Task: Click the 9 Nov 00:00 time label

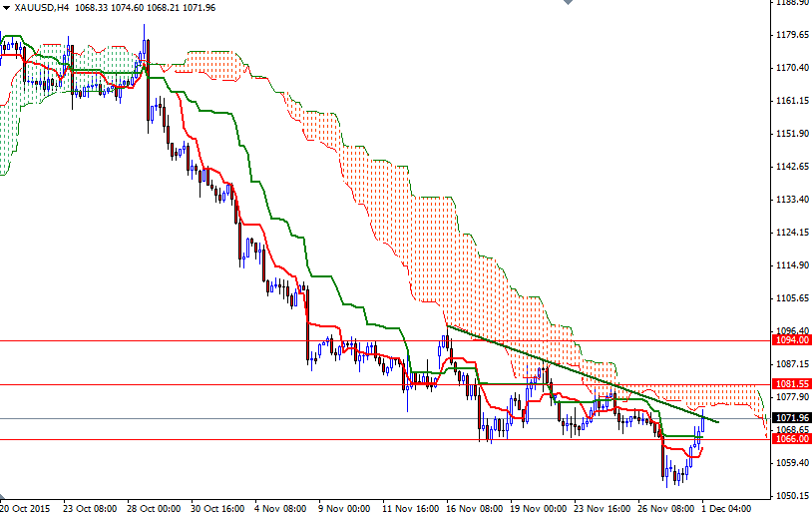Action: pyautogui.click(x=344, y=509)
